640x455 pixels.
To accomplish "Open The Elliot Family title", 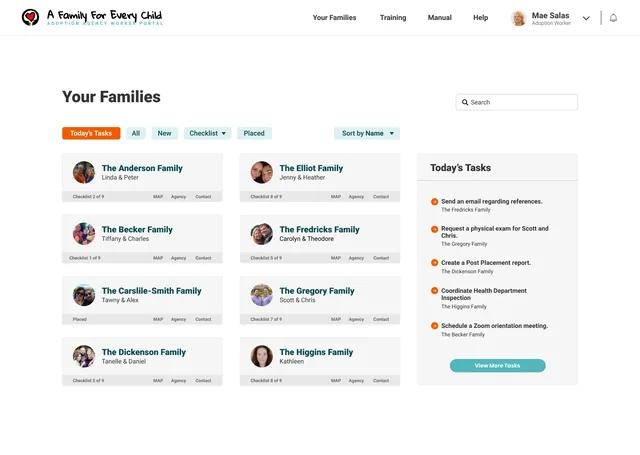I will click(x=311, y=168).
